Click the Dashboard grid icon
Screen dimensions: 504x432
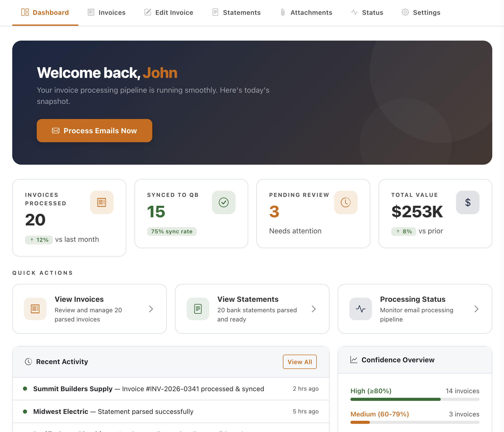[x=25, y=12]
